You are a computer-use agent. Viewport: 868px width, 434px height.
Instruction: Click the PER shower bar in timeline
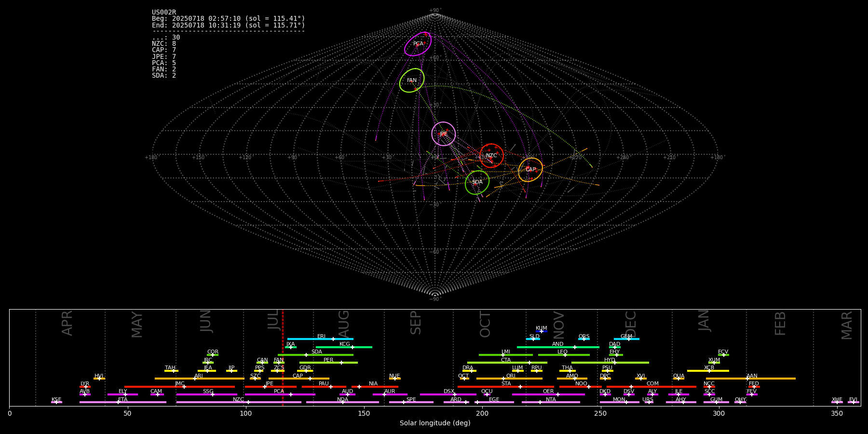click(328, 363)
